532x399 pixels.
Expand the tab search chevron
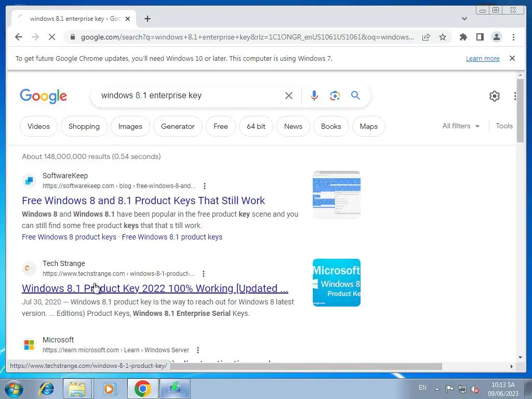464,19
